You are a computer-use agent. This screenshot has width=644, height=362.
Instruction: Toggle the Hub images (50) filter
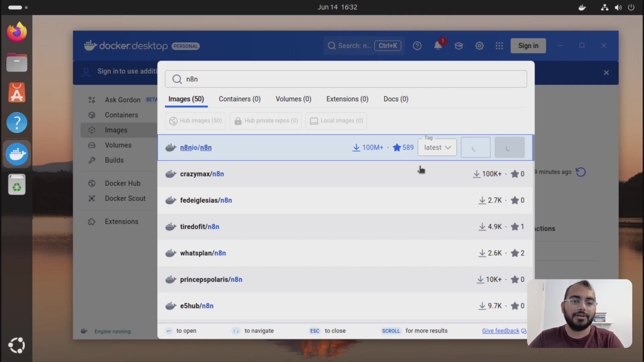[195, 121]
